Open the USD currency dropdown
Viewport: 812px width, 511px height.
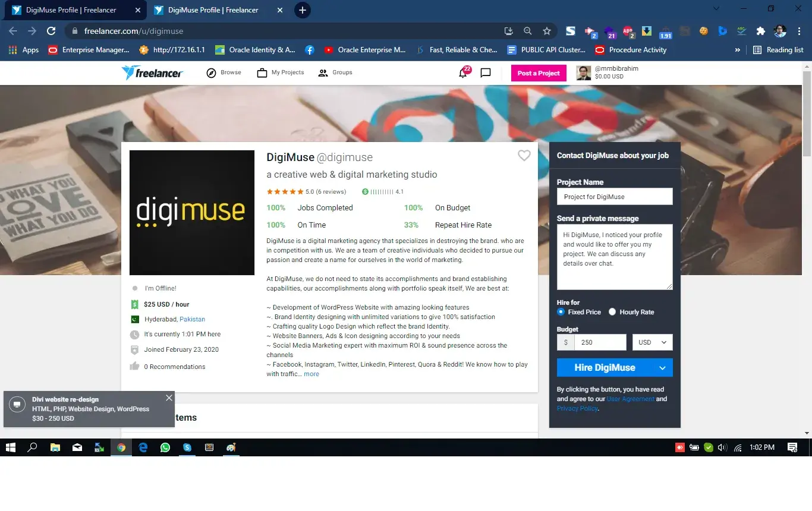(652, 342)
